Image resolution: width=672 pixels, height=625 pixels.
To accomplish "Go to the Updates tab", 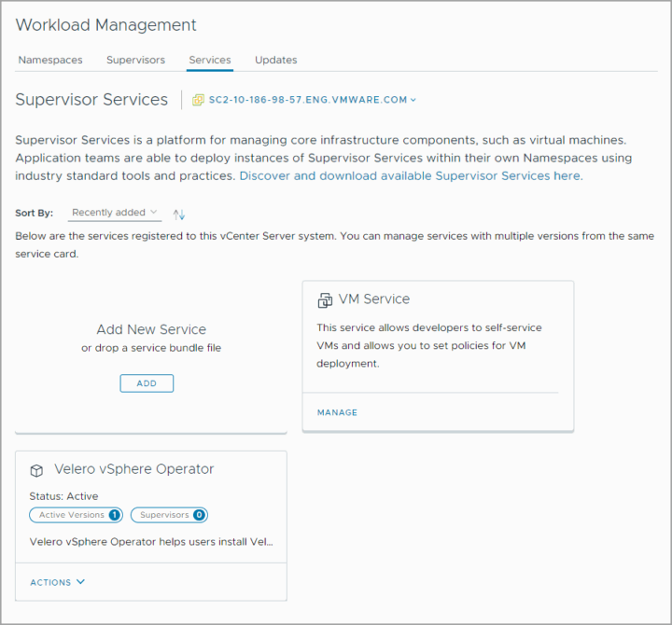I will click(276, 60).
